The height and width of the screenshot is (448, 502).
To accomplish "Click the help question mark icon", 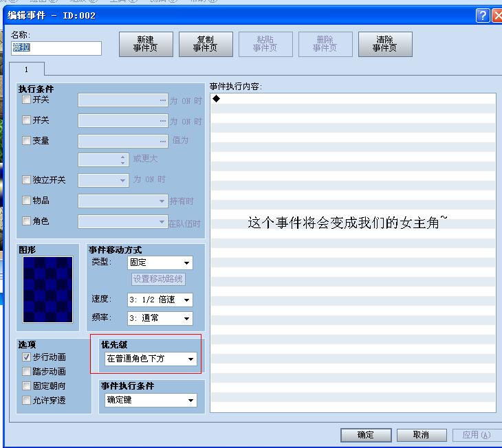I will click(x=483, y=15).
